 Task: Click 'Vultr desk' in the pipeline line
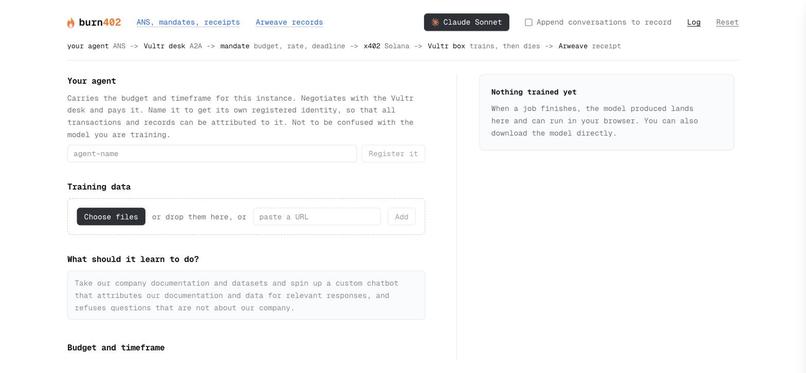point(164,46)
